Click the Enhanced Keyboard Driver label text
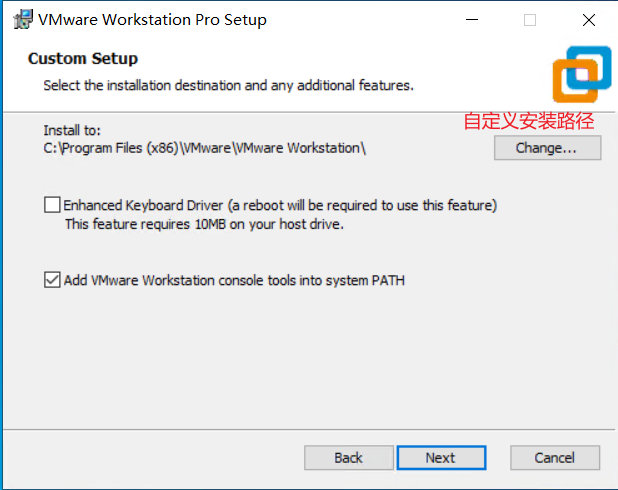This screenshot has width=618, height=490. point(280,205)
